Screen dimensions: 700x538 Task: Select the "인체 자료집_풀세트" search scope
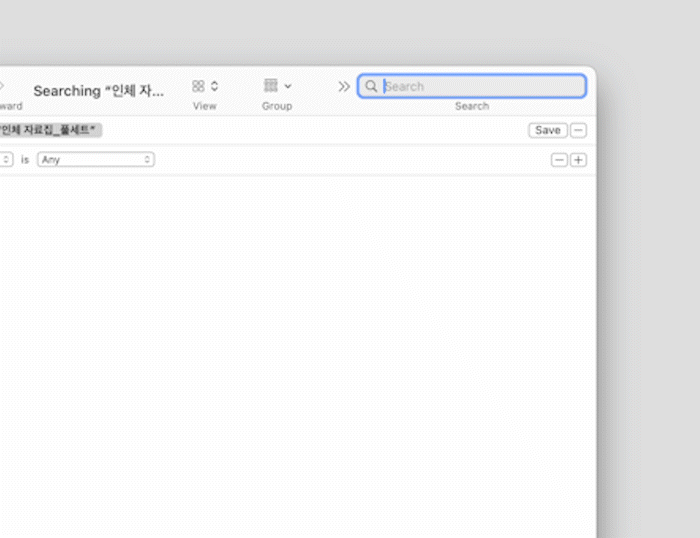coord(50,130)
